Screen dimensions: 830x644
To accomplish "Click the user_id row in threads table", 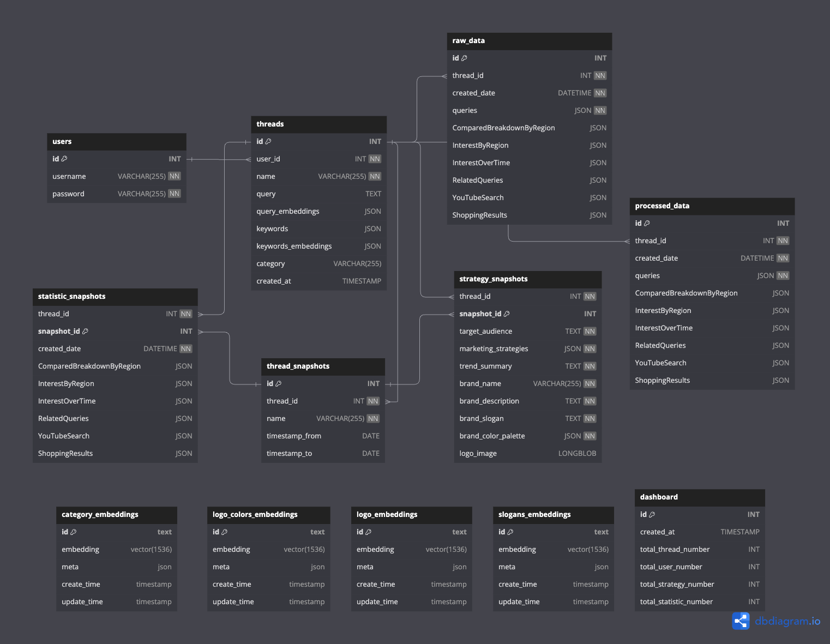I will tap(319, 159).
